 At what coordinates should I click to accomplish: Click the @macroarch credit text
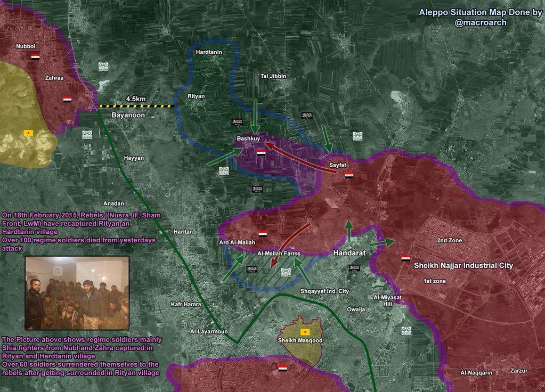481,22
